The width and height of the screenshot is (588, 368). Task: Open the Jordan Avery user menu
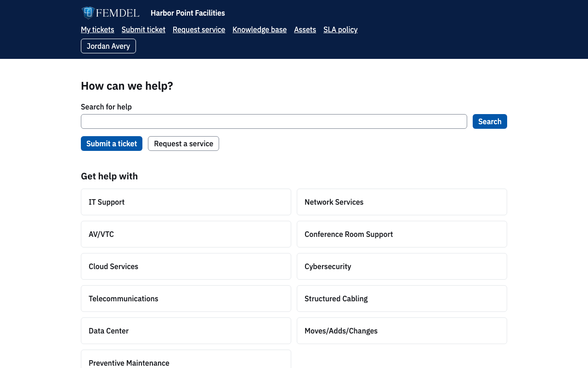[108, 46]
